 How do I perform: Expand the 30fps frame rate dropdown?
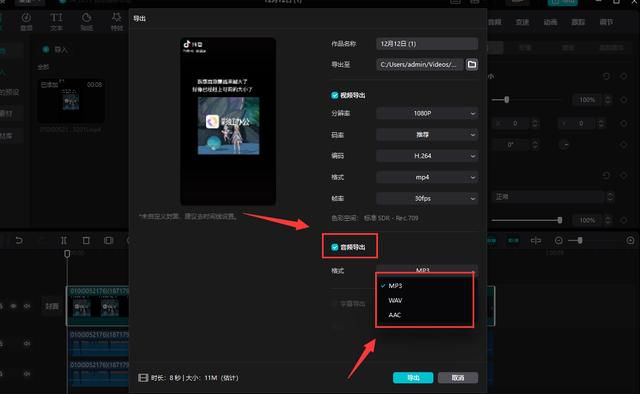[427, 198]
